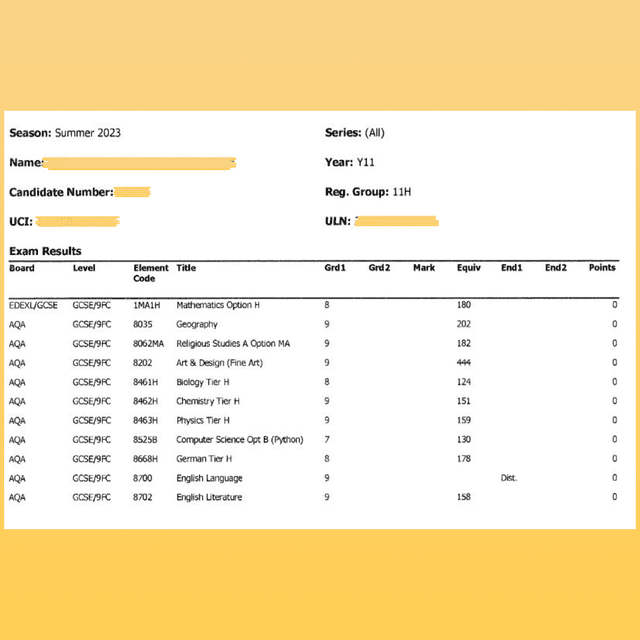
Task: Click the Grd1 column header
Action: 334,268
